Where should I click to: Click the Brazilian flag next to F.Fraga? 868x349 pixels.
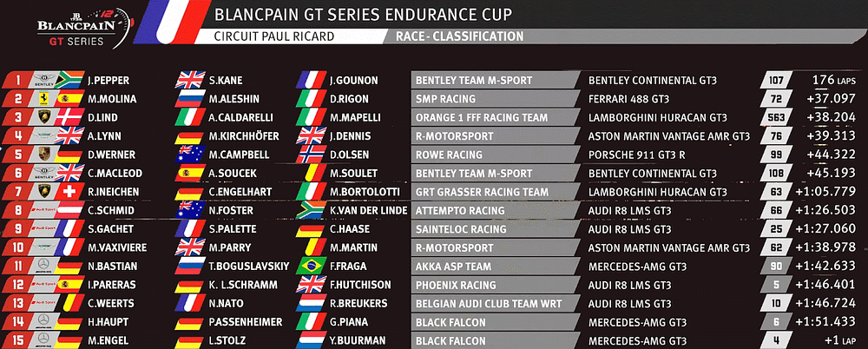click(310, 266)
